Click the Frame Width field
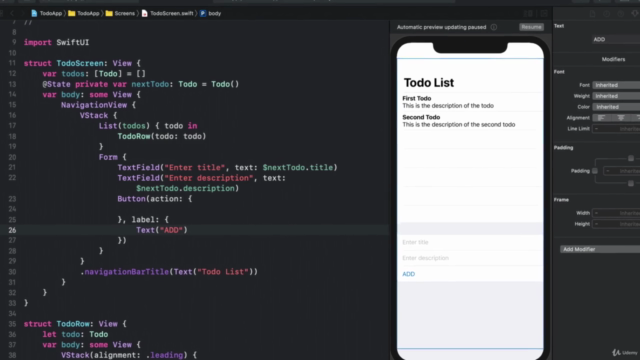 616,213
